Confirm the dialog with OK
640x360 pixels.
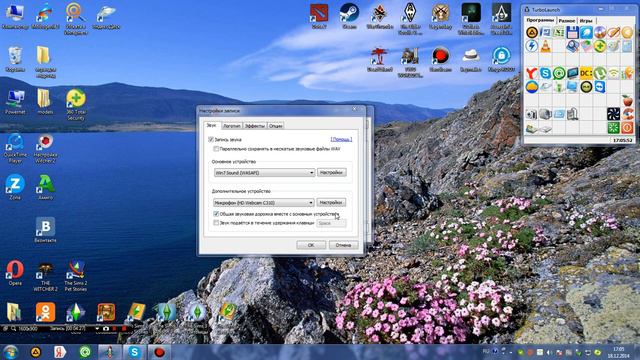[311, 245]
